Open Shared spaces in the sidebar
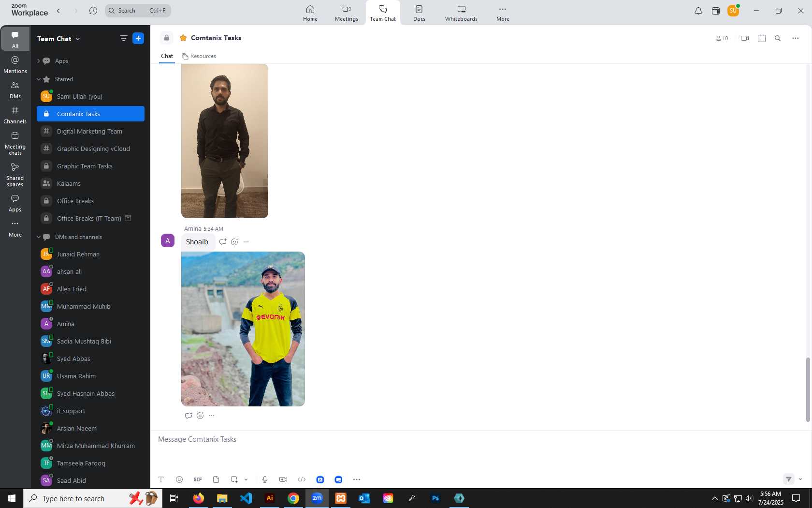This screenshot has width=812, height=508. coord(15,175)
